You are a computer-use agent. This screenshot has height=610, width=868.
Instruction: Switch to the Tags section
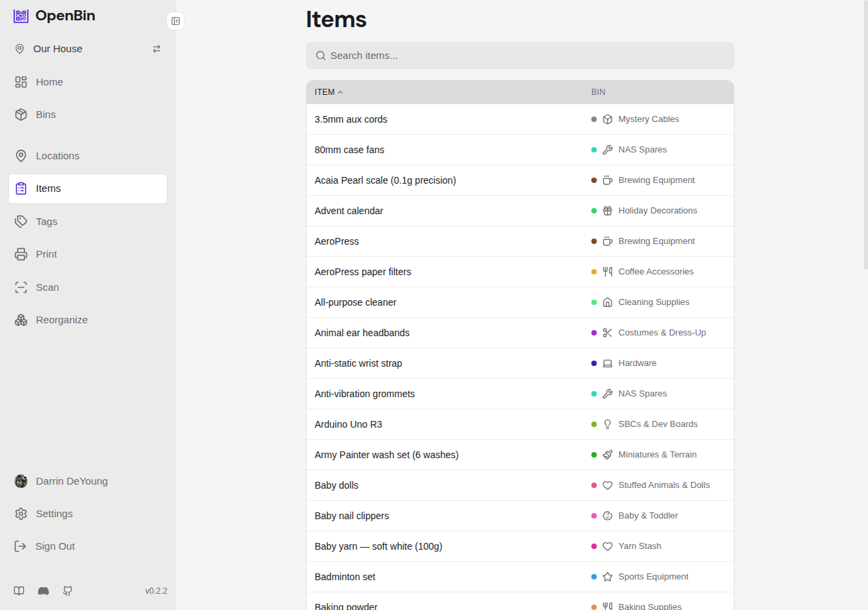tap(46, 222)
